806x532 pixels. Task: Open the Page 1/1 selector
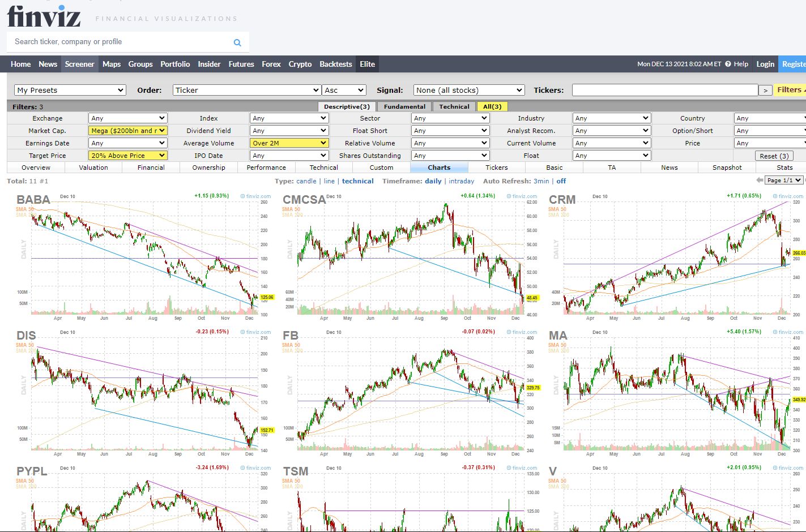click(x=784, y=180)
